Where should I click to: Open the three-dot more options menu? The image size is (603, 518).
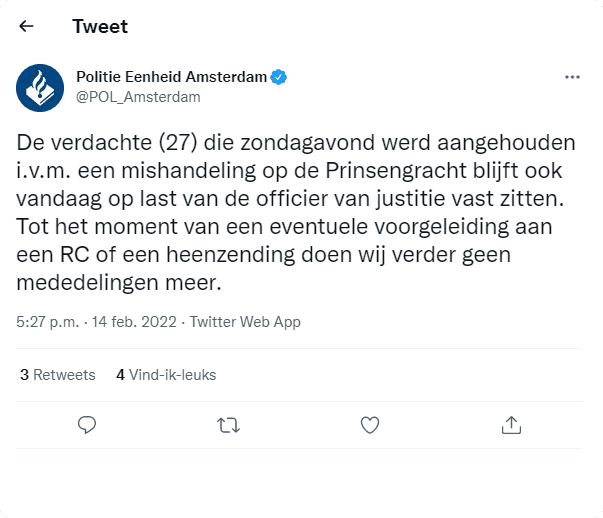(572, 77)
